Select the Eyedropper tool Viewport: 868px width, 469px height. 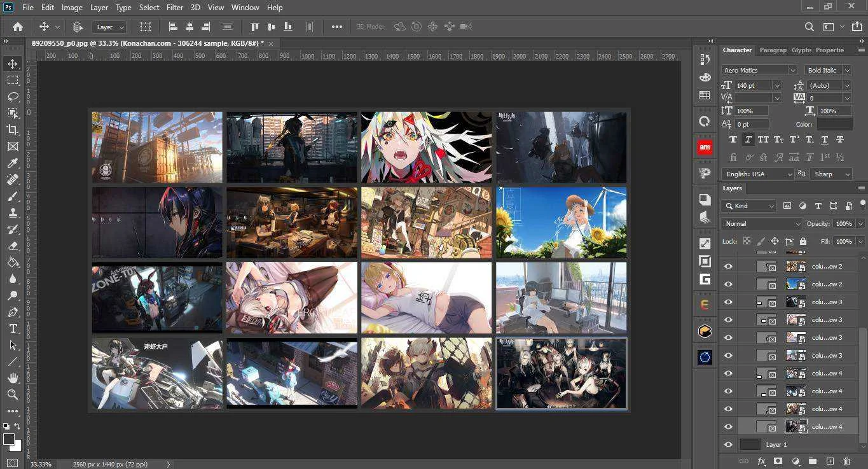click(13, 163)
